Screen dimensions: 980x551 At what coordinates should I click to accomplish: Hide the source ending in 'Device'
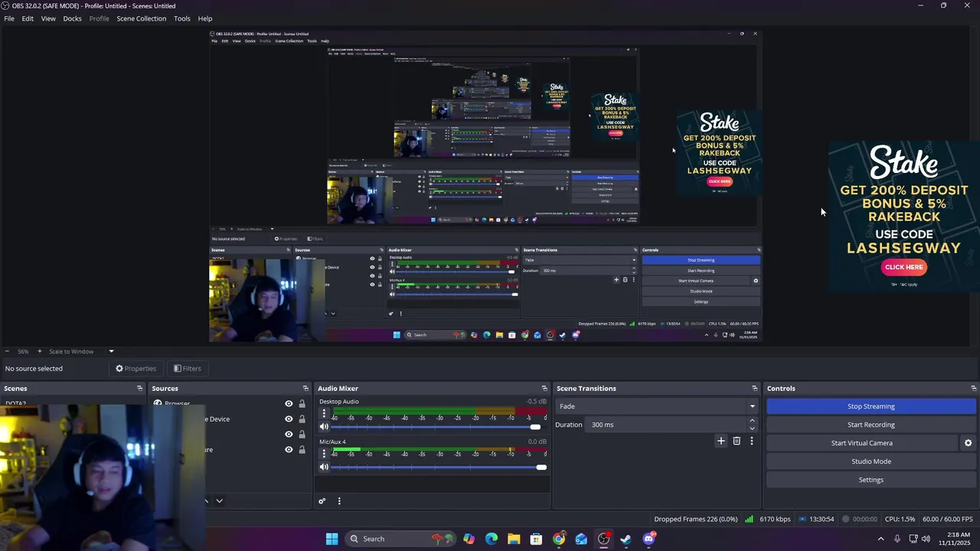point(289,419)
